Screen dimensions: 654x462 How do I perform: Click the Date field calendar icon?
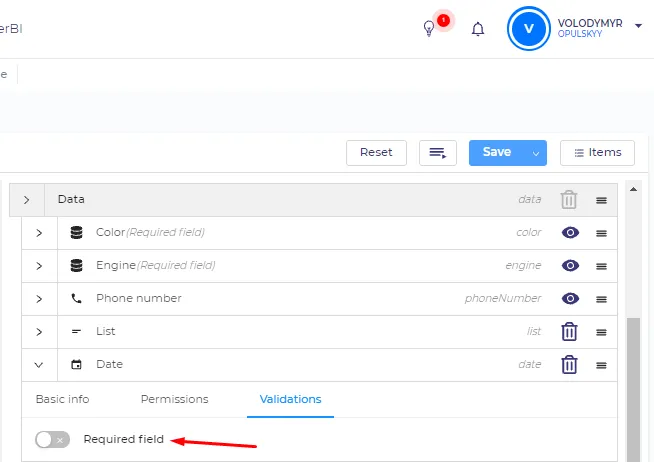tap(76, 364)
